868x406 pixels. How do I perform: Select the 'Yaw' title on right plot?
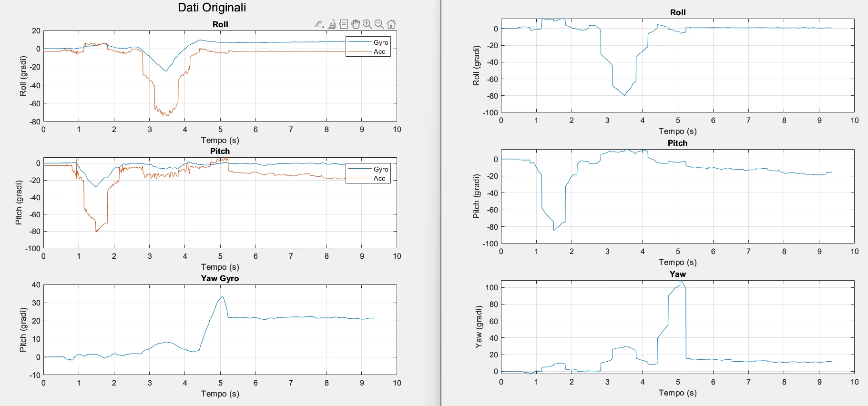click(x=677, y=274)
